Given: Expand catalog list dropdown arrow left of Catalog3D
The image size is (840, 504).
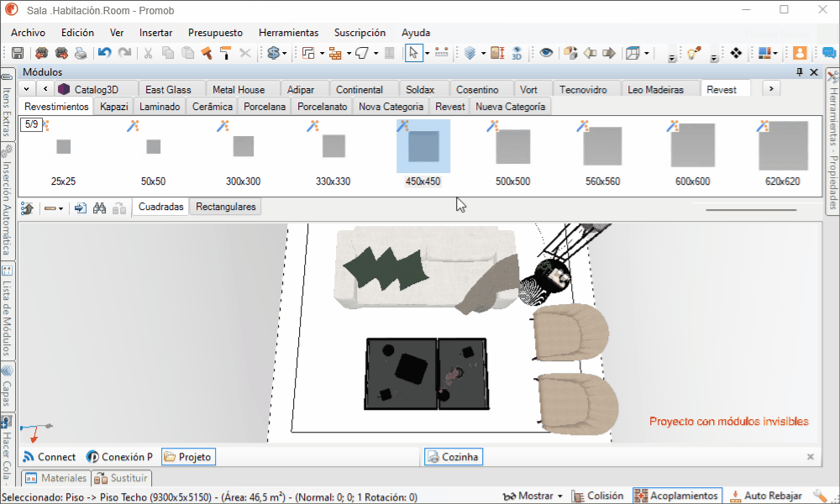Looking at the screenshot, I should click(x=26, y=89).
